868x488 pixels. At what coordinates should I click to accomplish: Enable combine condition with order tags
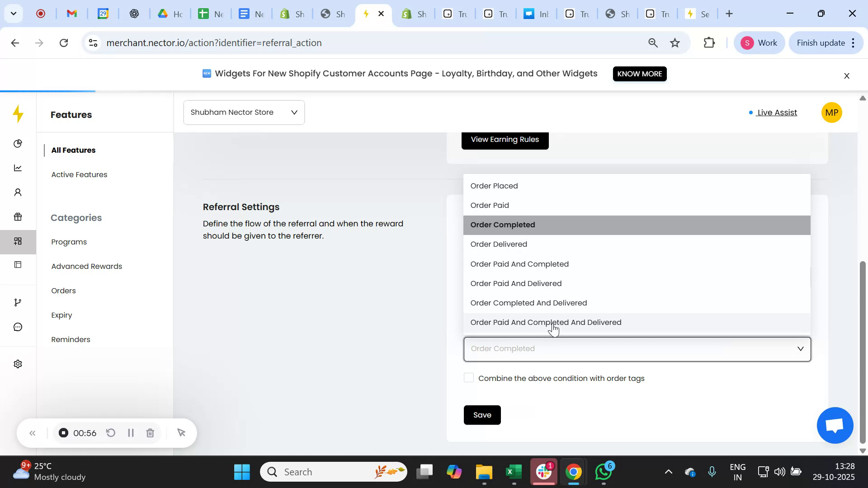click(x=469, y=378)
